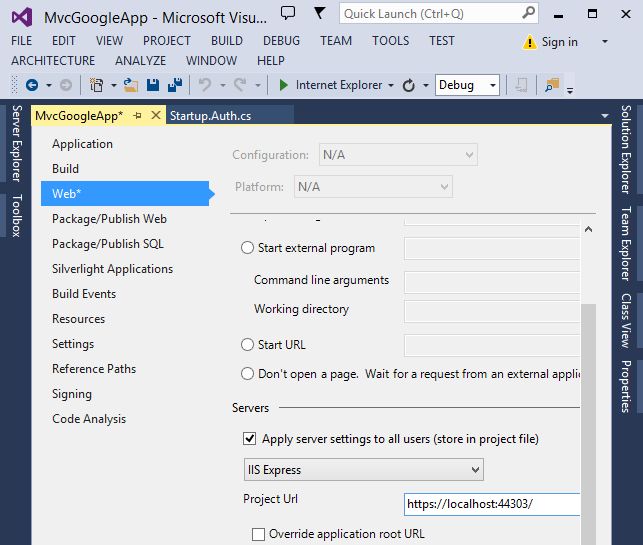Select the Start URL radio button

click(x=247, y=344)
